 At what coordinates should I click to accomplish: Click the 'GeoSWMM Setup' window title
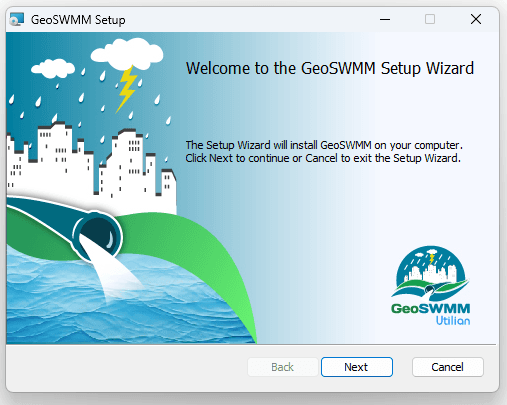[x=78, y=20]
